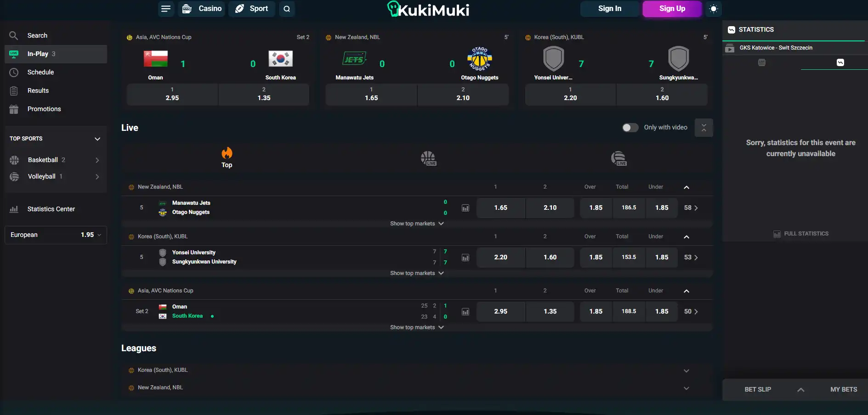The image size is (868, 415).
Task: Click the In-Play live icon
Action: pos(14,54)
